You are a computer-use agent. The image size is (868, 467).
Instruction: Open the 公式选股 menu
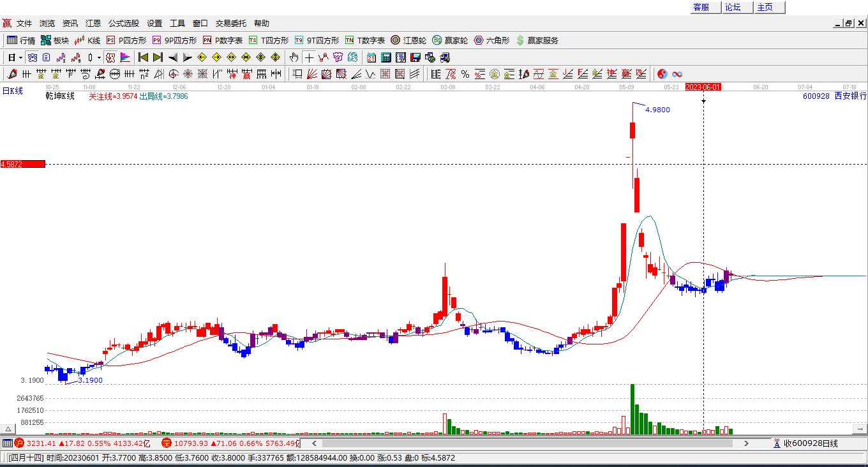coord(124,24)
